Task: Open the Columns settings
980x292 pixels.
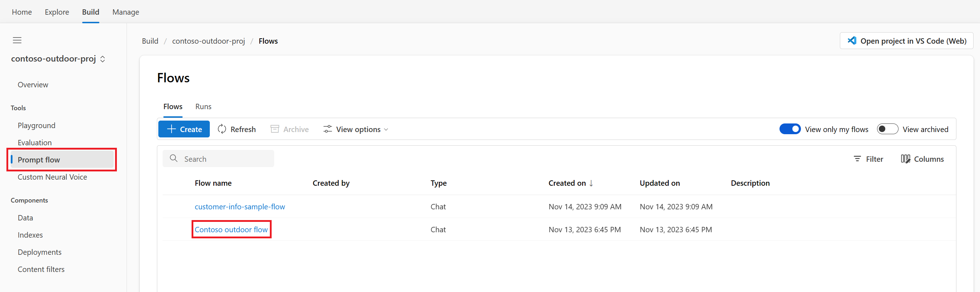Action: click(x=922, y=159)
